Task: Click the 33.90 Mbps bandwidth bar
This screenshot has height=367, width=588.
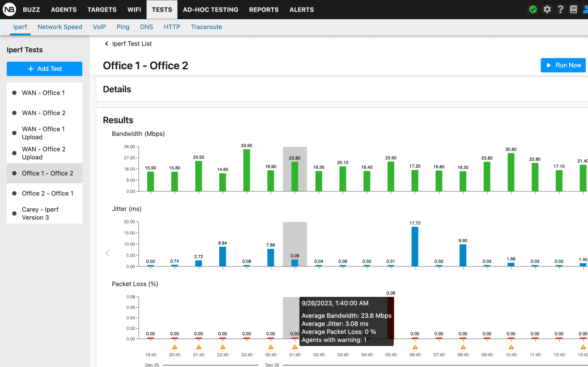Action: click(x=247, y=170)
